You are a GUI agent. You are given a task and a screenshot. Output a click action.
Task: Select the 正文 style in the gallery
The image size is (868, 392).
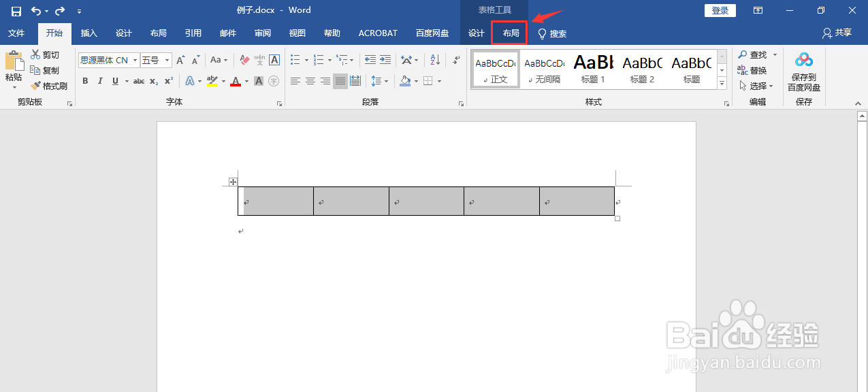click(x=495, y=68)
